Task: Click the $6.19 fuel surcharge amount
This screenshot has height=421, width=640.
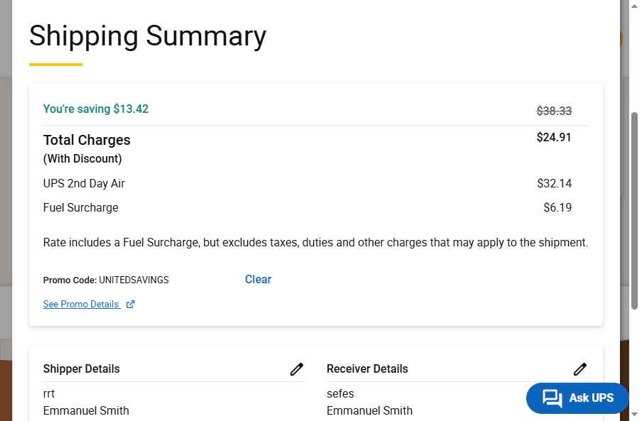Action: [x=557, y=208]
